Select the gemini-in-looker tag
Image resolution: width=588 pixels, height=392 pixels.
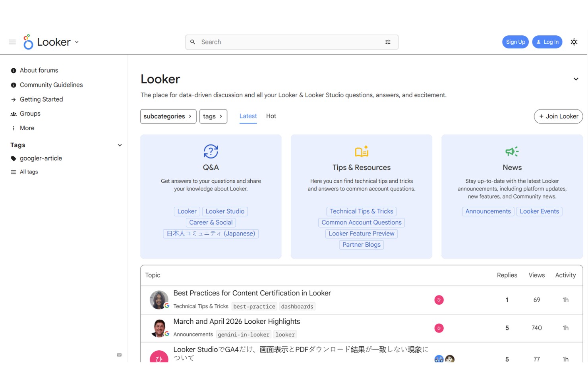point(244,335)
